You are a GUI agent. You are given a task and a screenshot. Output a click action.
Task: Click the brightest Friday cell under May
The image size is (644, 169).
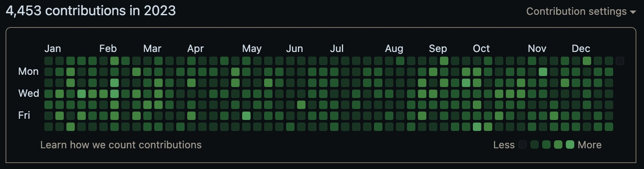coord(246,116)
